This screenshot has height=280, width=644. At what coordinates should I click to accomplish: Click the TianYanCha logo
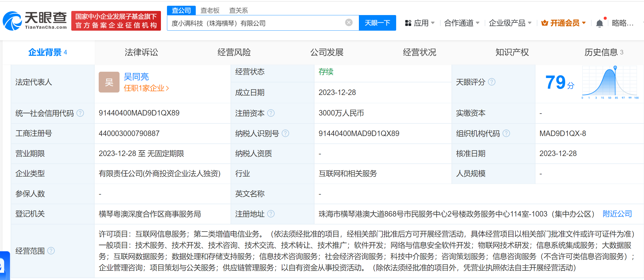tap(35, 21)
